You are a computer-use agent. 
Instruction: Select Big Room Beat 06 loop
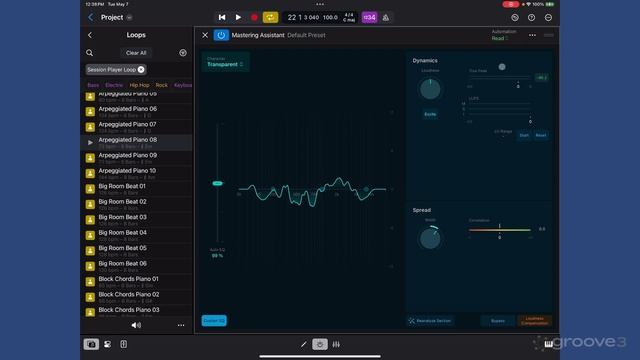tap(136, 267)
